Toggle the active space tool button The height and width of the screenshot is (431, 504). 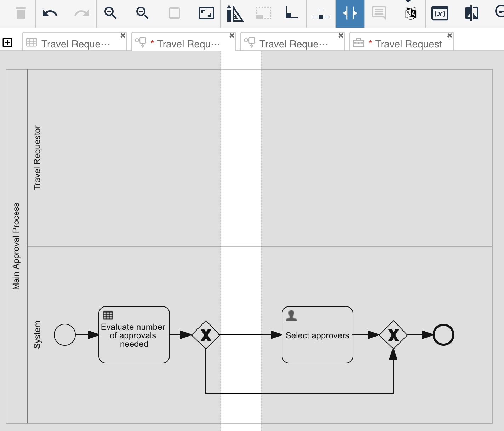[x=350, y=13]
